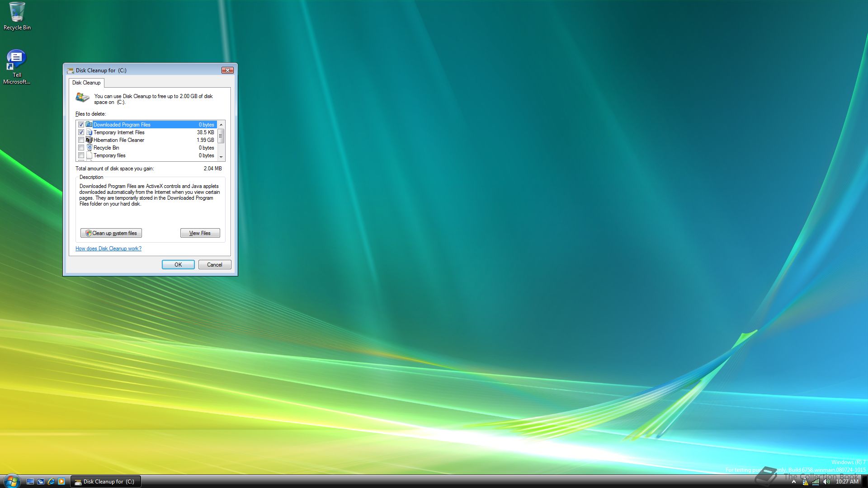Show hidden tray icons with the arrow
Viewport: 868px width, 488px height.
[x=794, y=482]
